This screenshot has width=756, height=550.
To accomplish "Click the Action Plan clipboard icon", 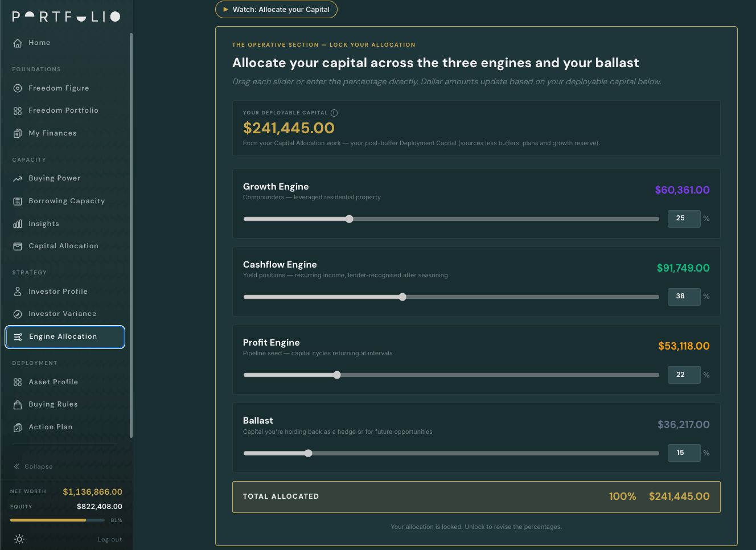I will (18, 428).
